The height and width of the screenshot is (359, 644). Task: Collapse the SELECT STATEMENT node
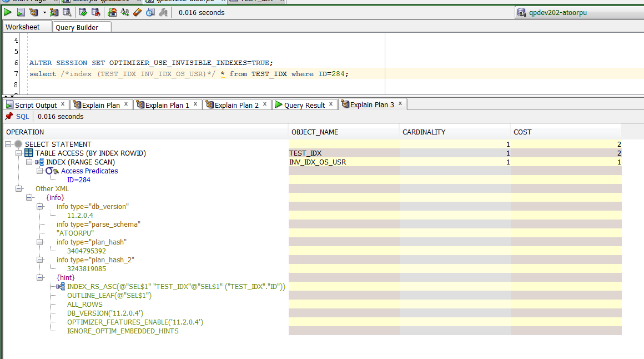click(x=8, y=144)
